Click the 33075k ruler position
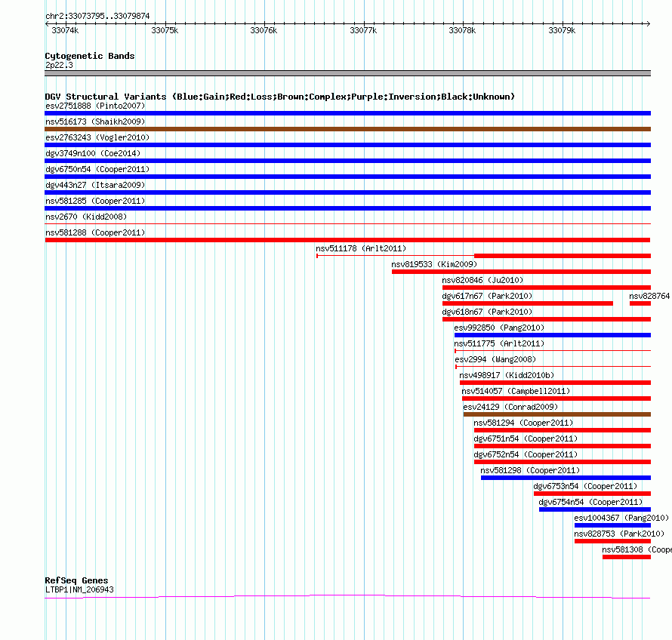 (x=165, y=30)
